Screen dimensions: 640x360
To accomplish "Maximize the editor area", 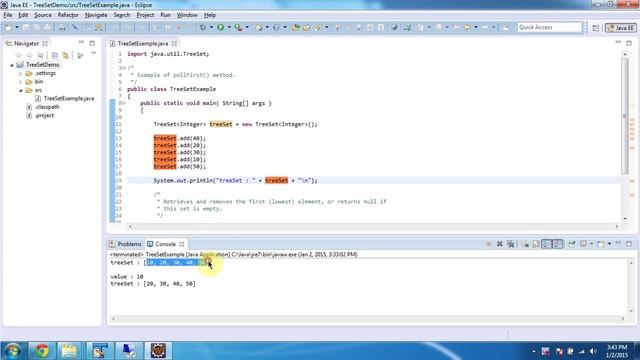I will (x=629, y=43).
